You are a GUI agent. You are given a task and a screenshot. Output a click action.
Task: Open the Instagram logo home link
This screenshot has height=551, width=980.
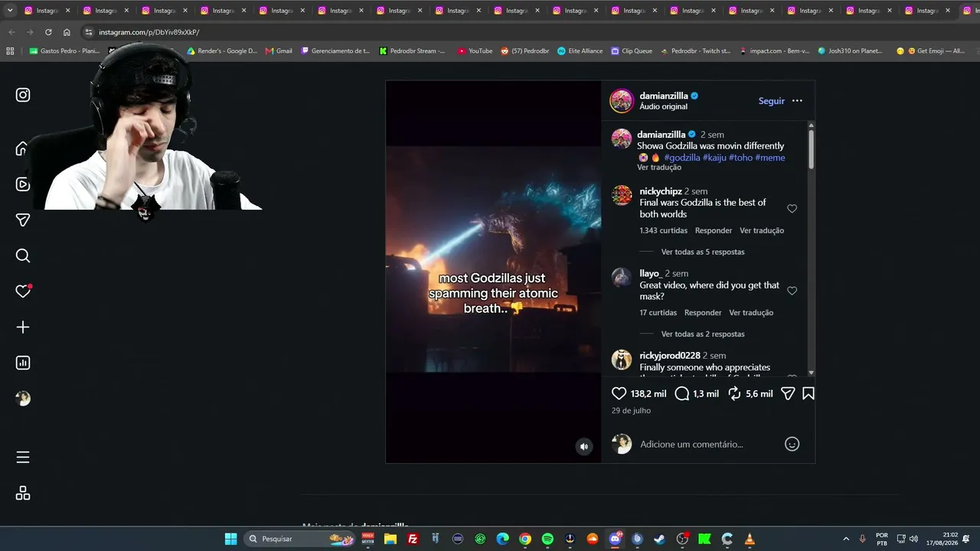coord(23,95)
